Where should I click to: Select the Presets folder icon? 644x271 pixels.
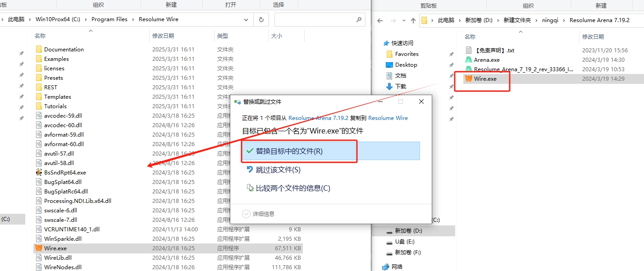pyautogui.click(x=39, y=78)
